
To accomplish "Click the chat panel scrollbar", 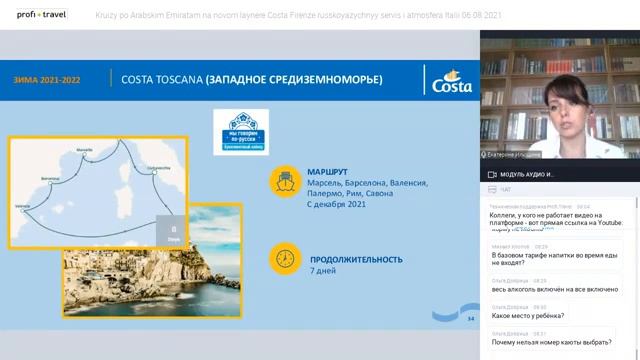I will click(636, 278).
